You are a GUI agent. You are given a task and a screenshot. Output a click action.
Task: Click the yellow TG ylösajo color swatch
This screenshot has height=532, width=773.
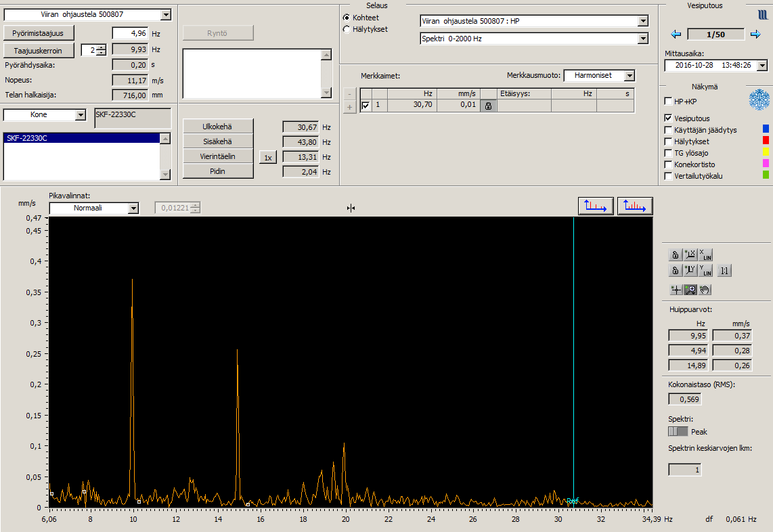(x=766, y=152)
